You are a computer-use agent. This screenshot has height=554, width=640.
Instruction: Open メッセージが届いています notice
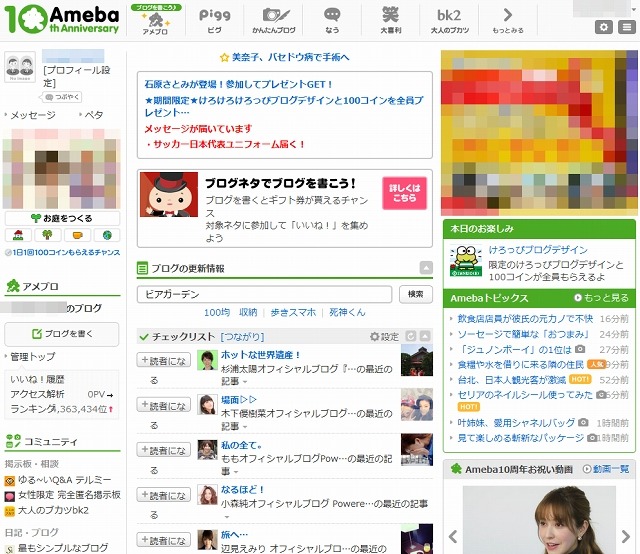[198, 129]
